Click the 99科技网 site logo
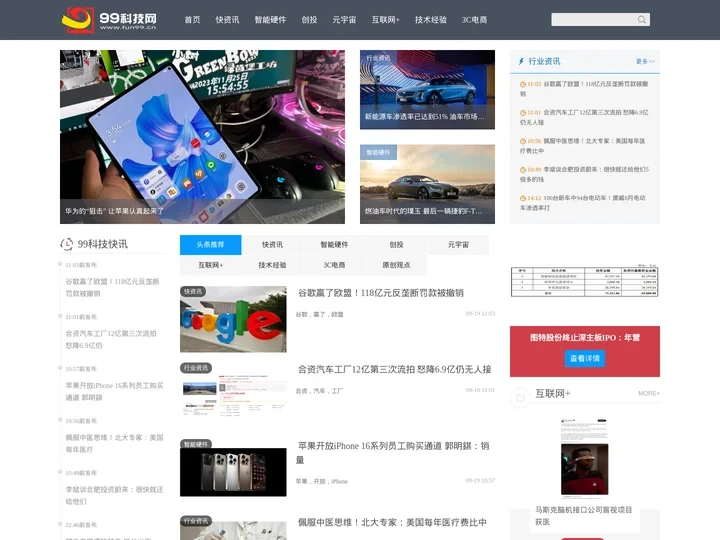Image resolution: width=720 pixels, height=540 pixels. tap(109, 20)
